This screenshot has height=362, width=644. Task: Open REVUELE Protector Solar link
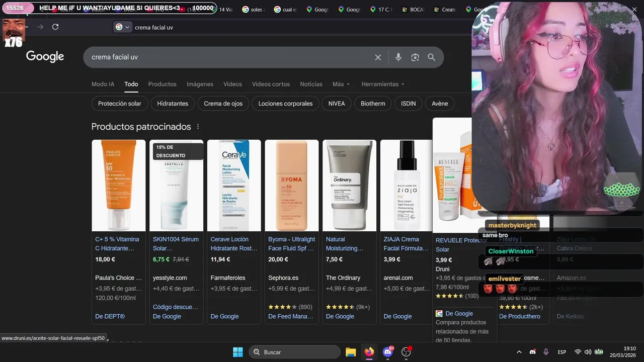coord(461,245)
